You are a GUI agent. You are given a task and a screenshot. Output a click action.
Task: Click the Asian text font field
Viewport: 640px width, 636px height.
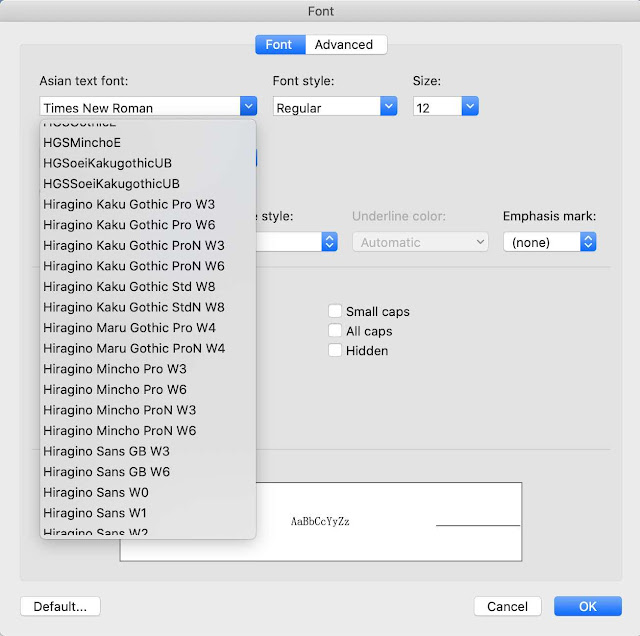tap(140, 107)
